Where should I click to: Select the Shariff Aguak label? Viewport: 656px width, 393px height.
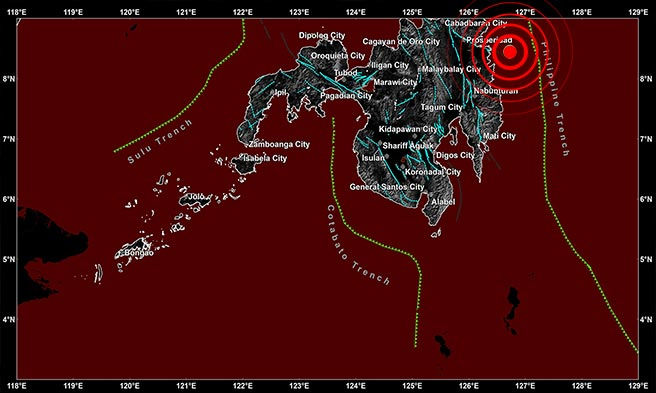pyautogui.click(x=408, y=146)
